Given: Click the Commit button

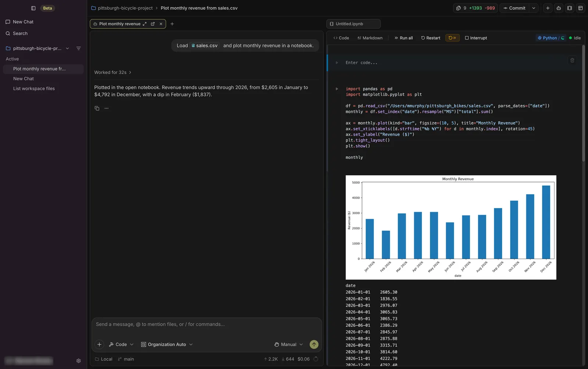Looking at the screenshot, I should coord(514,8).
